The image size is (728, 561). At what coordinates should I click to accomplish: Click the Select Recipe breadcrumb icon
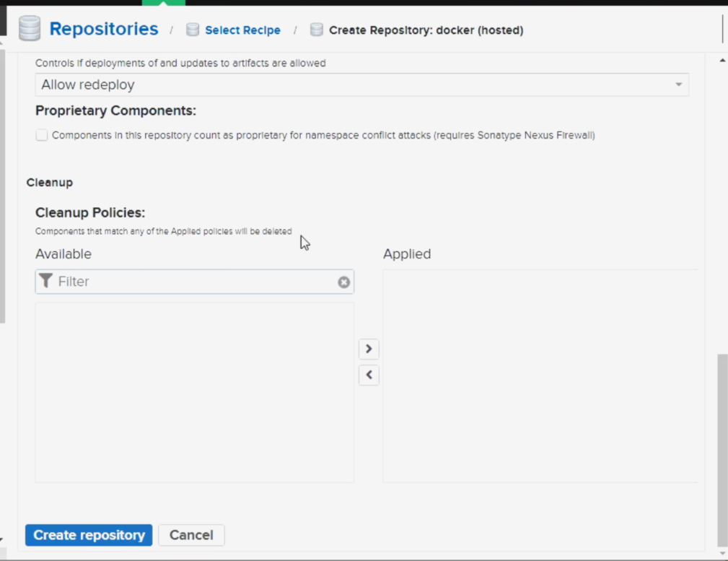pos(193,30)
